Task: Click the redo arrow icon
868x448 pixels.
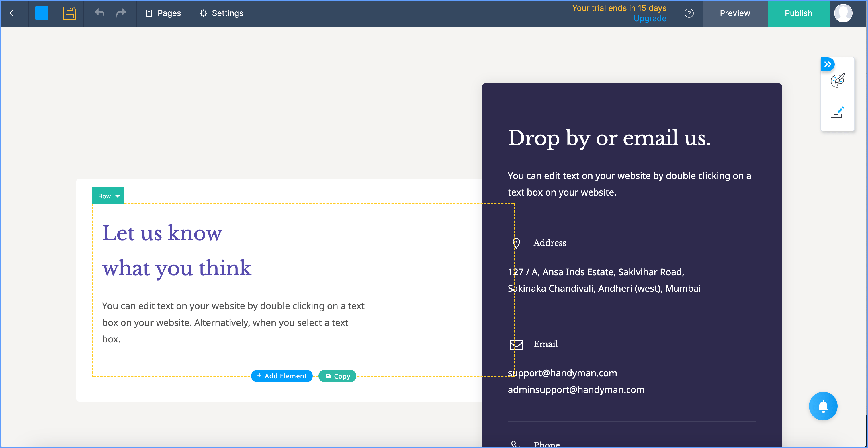Action: coord(121,13)
